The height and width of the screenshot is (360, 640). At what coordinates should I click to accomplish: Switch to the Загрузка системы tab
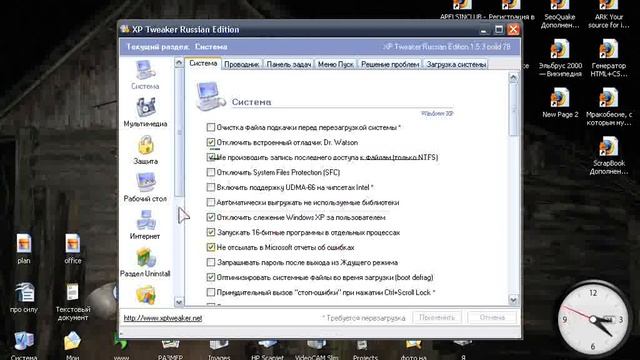click(x=456, y=64)
